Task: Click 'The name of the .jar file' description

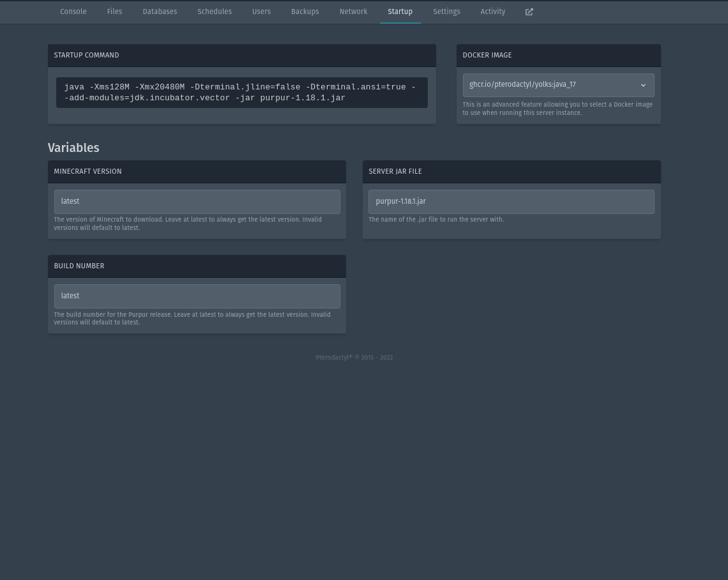Action: click(x=436, y=220)
